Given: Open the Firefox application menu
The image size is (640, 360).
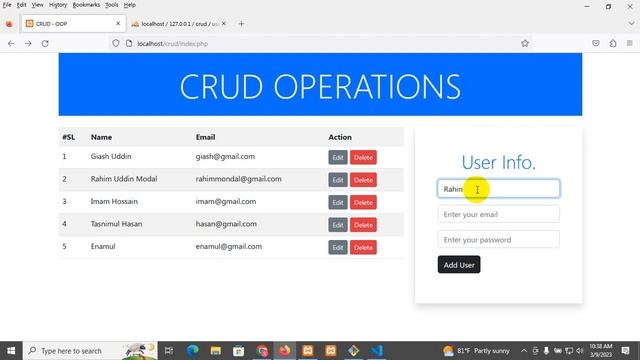Looking at the screenshot, I should click(630, 43).
